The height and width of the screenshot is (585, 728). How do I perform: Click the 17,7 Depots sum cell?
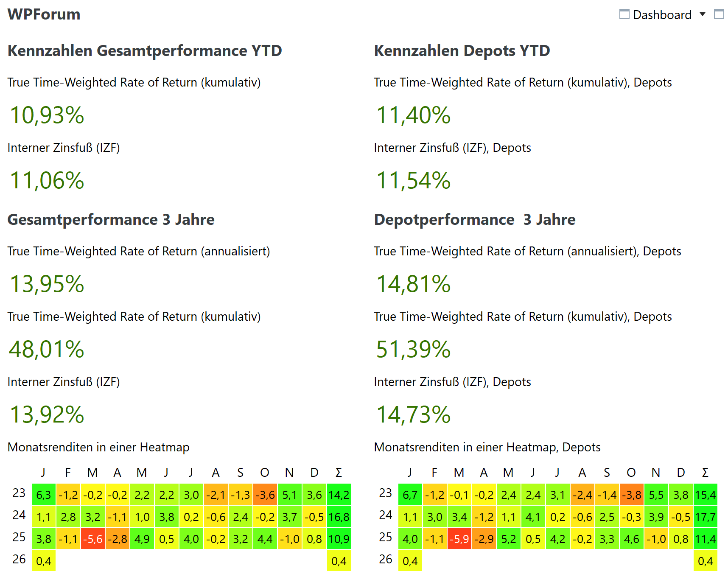click(705, 517)
